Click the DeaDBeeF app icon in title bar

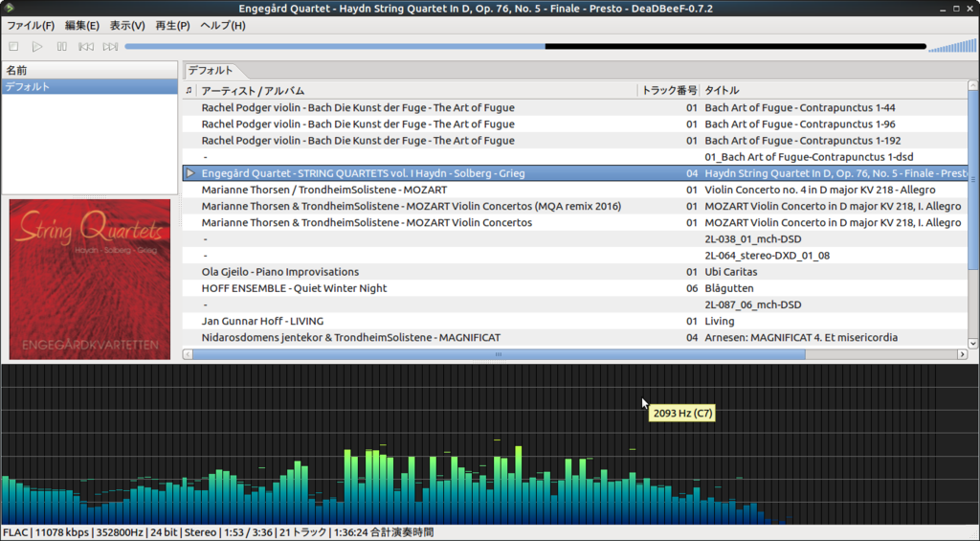(8, 8)
